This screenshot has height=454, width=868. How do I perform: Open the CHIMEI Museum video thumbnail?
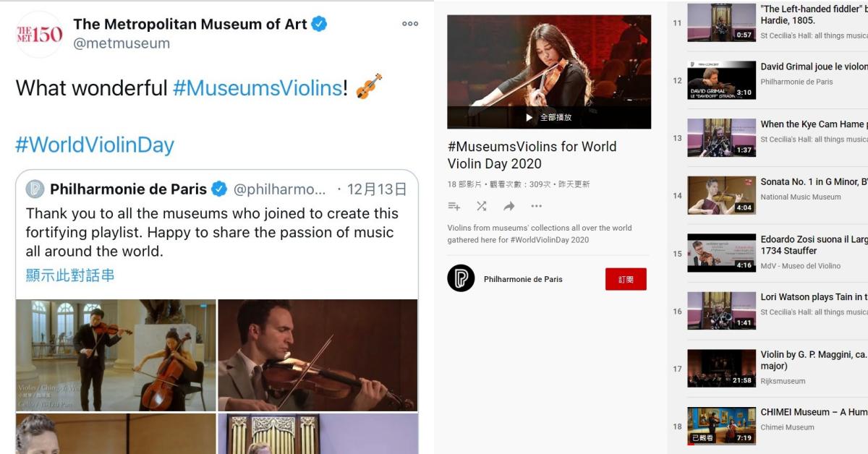point(721,426)
